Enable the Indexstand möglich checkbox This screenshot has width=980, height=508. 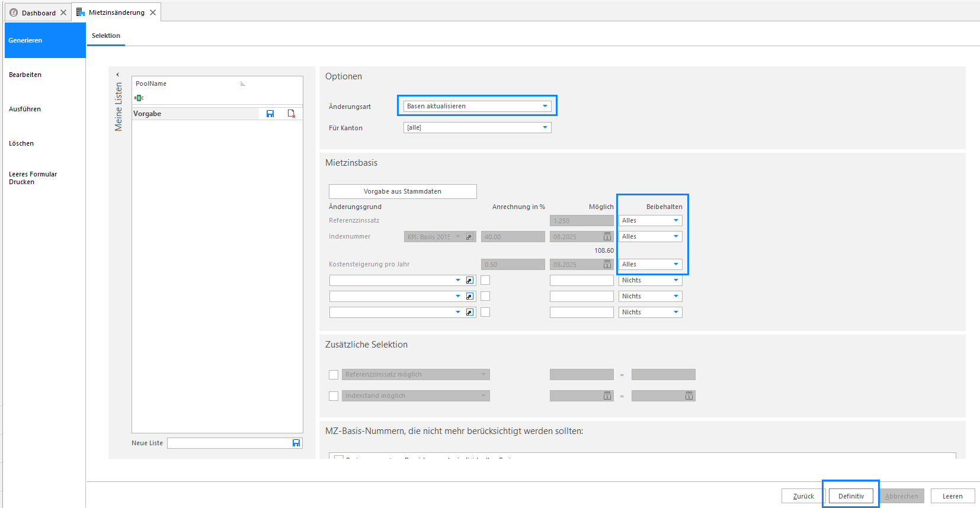pyautogui.click(x=334, y=396)
